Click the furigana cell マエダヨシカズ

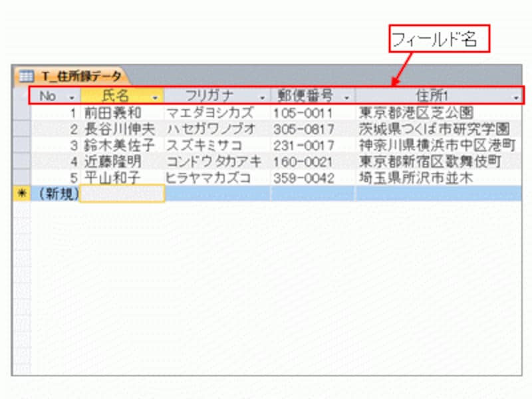[x=217, y=112]
